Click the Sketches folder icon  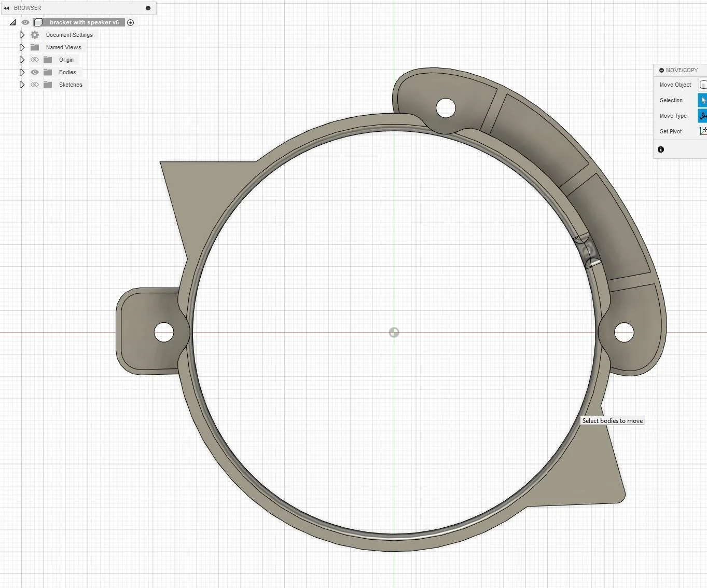pos(48,85)
